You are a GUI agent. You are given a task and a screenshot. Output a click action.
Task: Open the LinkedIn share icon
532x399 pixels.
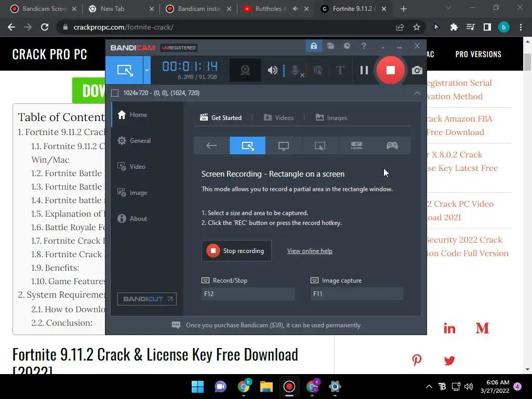[449, 328]
